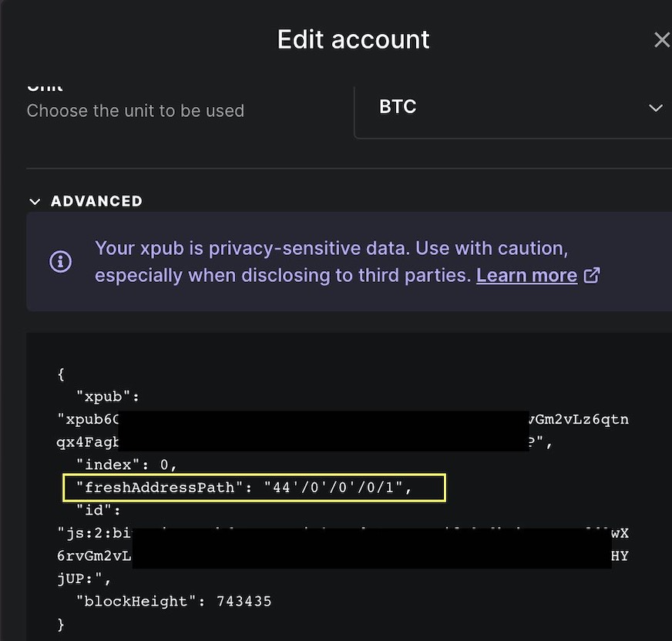Click the info circle icon
The width and height of the screenshot is (672, 641).
click(60, 261)
